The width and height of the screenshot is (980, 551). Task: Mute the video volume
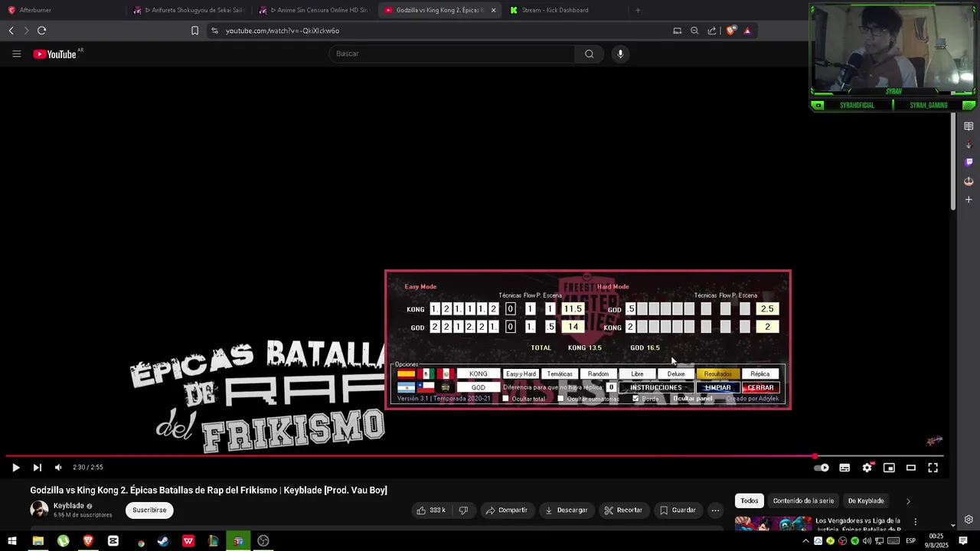click(58, 468)
